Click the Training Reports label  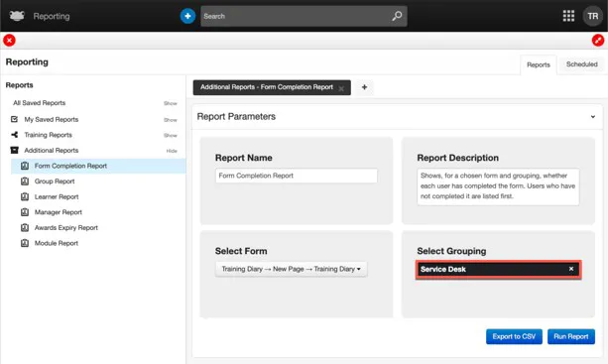pos(48,135)
